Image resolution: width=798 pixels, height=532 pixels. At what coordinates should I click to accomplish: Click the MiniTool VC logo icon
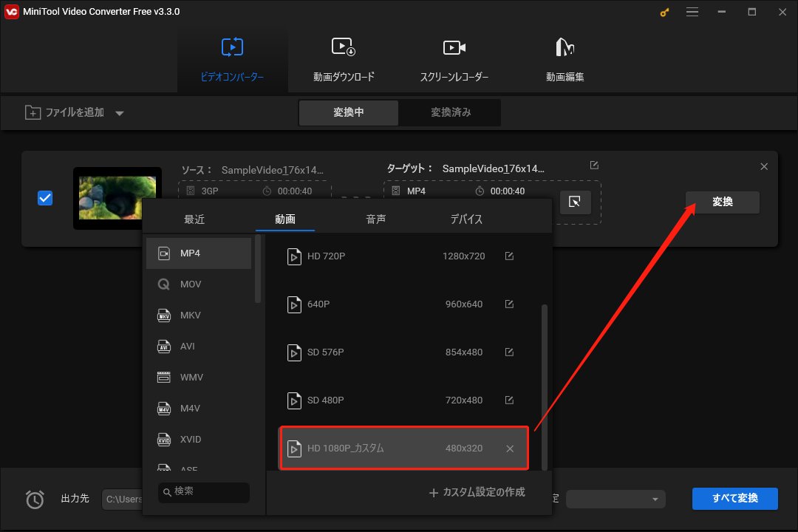[x=11, y=12]
